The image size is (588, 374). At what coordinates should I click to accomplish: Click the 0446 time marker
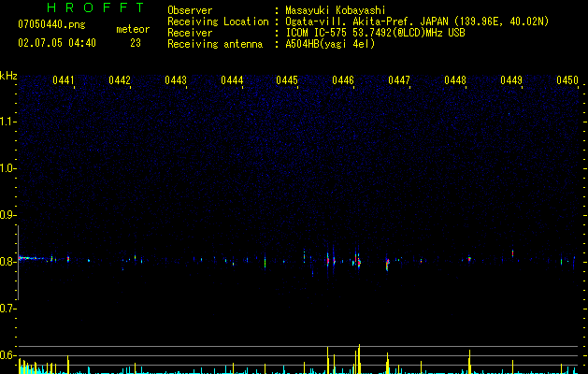343,80
